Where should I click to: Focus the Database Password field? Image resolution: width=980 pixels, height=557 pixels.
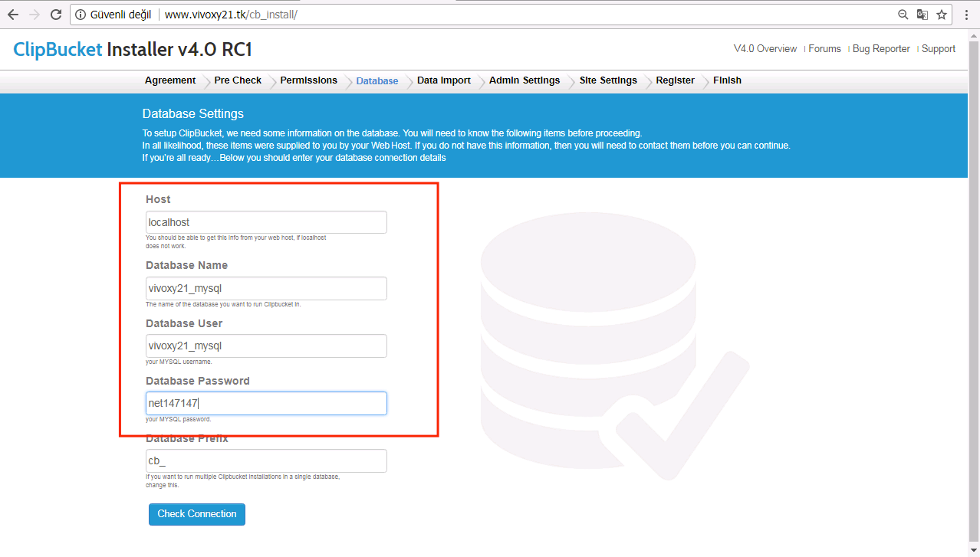point(266,403)
